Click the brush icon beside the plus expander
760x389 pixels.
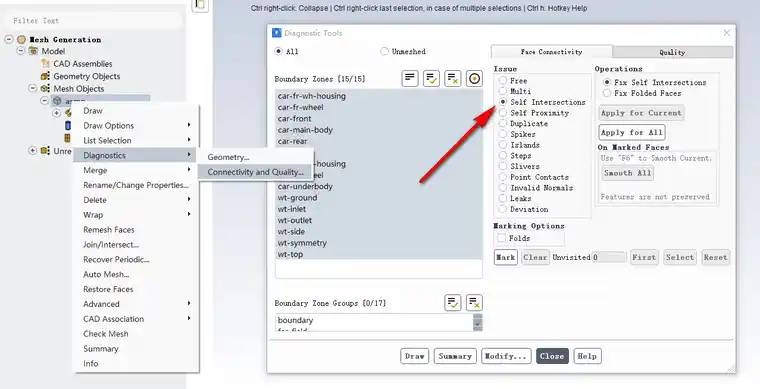pos(68,113)
